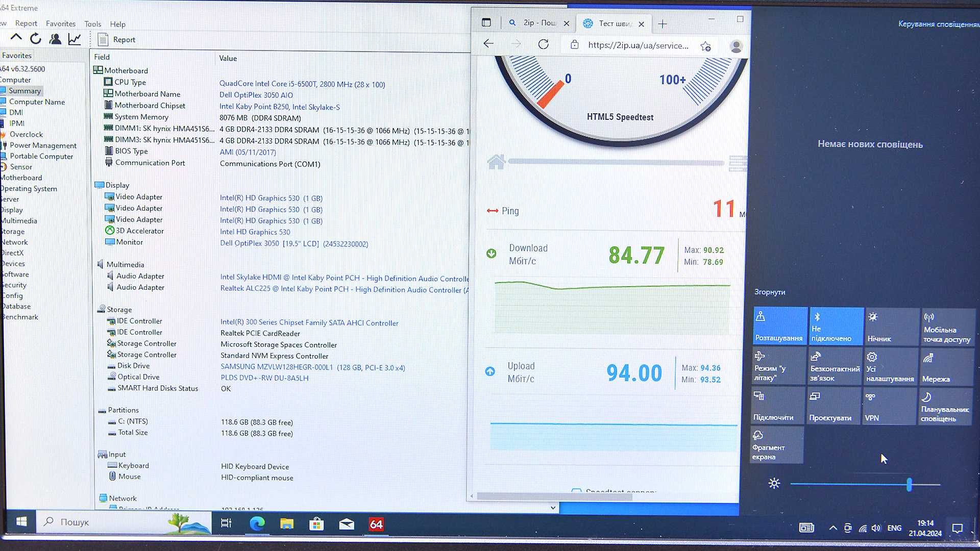Click the Refresh icon in AIDA64 toolbar
This screenshot has height=551, width=980.
click(35, 39)
